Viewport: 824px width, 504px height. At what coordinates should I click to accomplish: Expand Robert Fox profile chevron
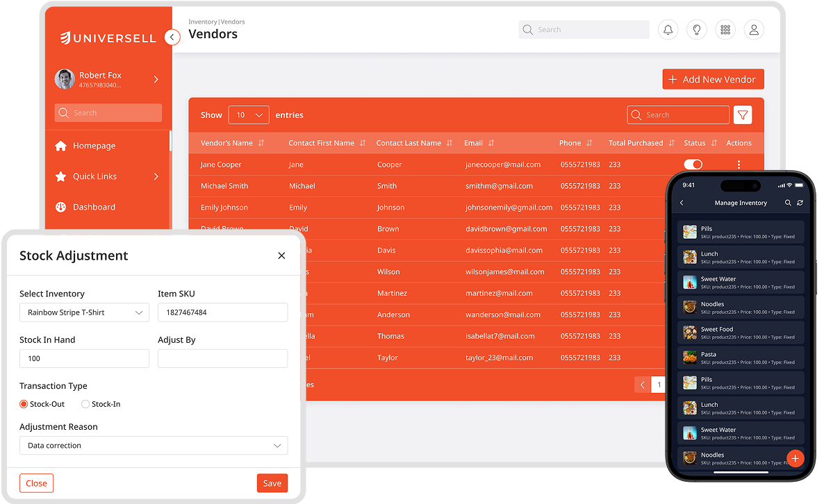[x=156, y=79]
